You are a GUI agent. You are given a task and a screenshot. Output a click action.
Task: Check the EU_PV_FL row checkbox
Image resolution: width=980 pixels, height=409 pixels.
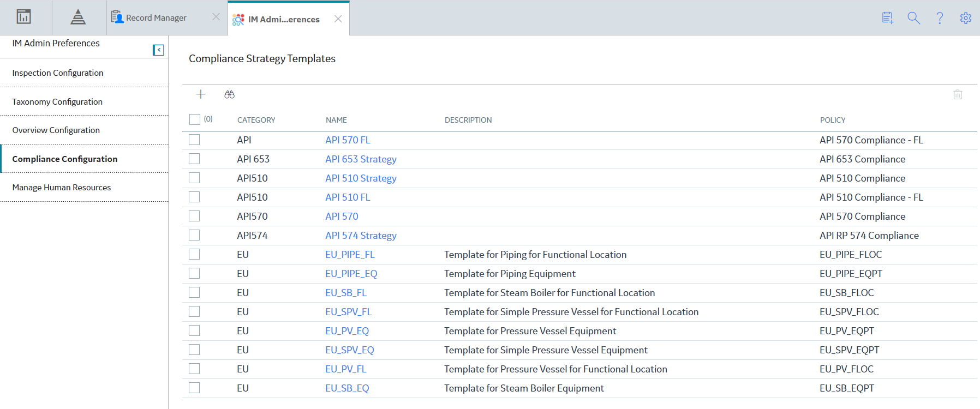point(194,369)
